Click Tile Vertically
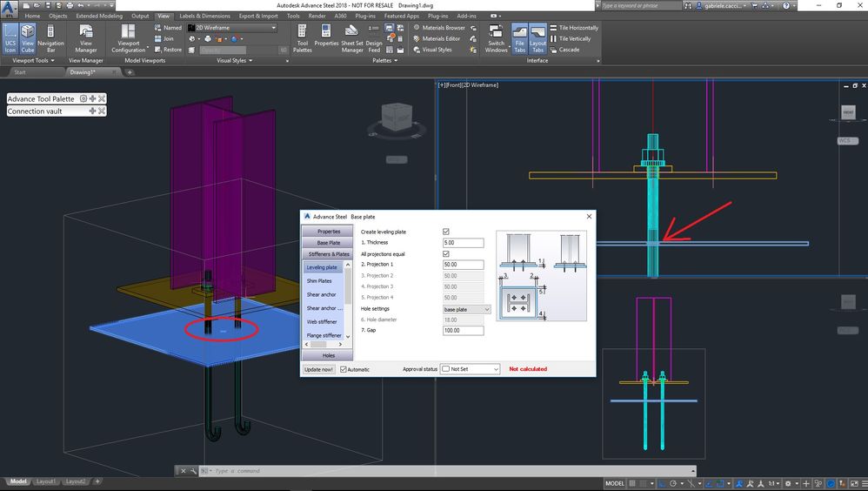 click(571, 39)
